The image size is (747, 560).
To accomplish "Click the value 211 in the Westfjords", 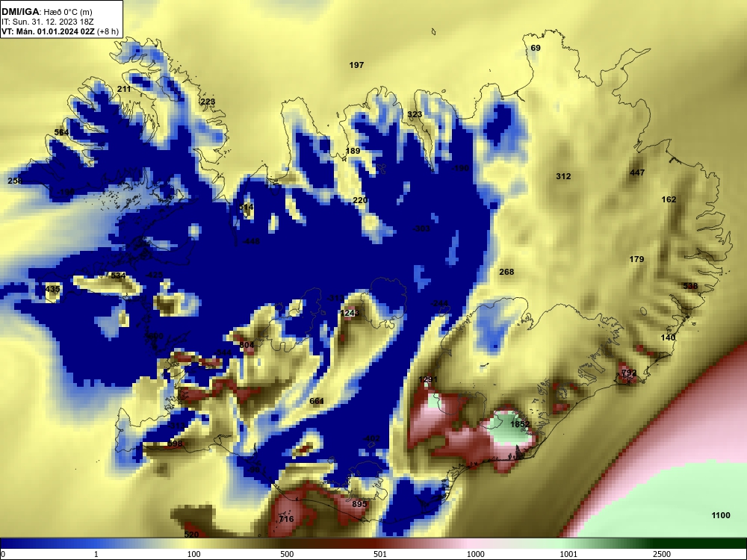I will point(124,89).
